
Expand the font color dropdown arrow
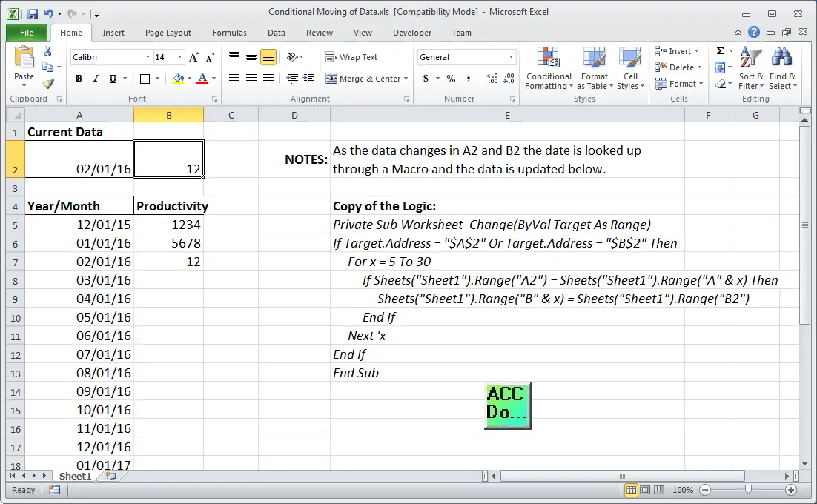point(214,79)
